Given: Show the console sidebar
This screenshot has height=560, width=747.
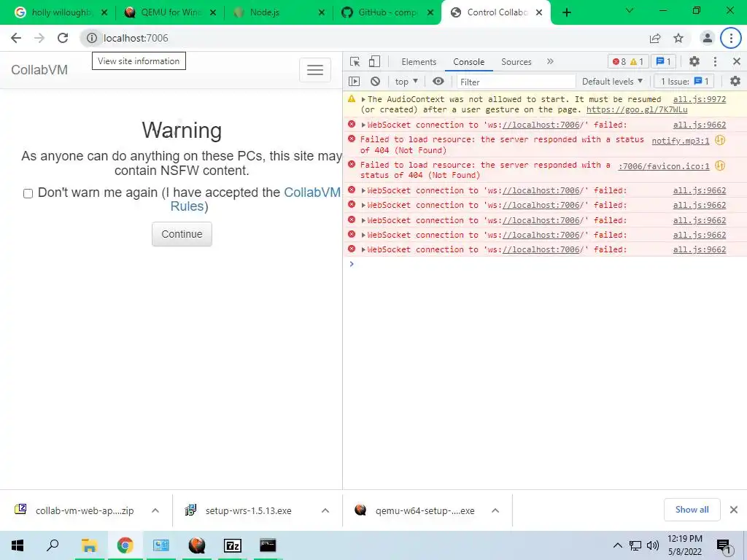Looking at the screenshot, I should tap(354, 82).
